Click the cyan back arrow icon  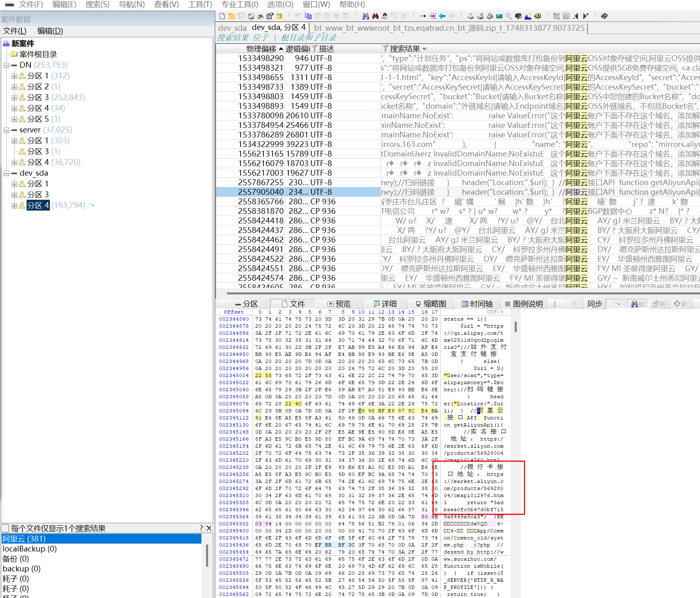coord(442,16)
